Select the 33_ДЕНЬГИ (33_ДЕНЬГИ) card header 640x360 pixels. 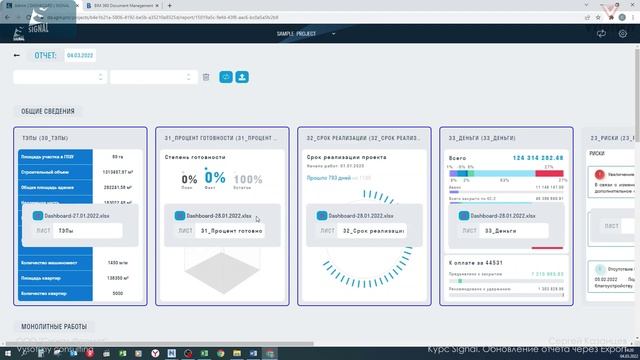(482, 138)
